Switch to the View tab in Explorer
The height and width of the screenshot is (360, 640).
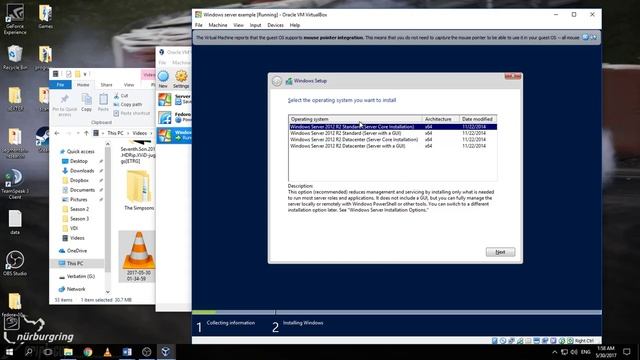click(x=129, y=84)
